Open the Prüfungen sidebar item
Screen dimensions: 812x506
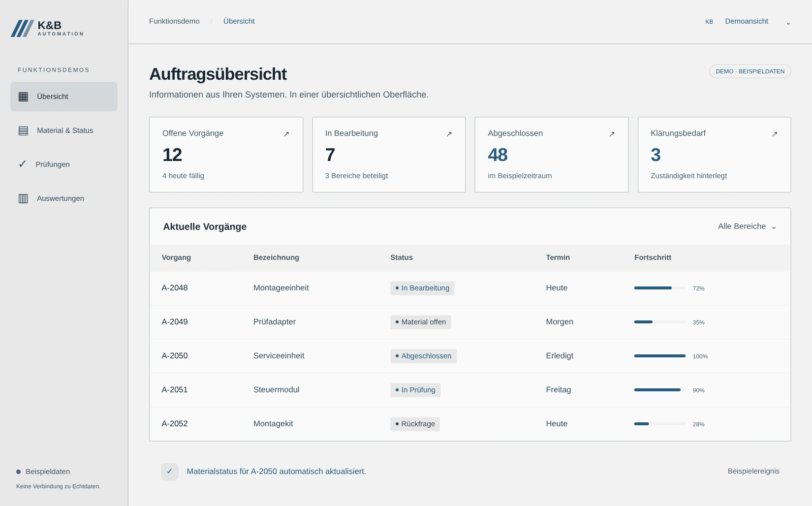click(x=64, y=164)
